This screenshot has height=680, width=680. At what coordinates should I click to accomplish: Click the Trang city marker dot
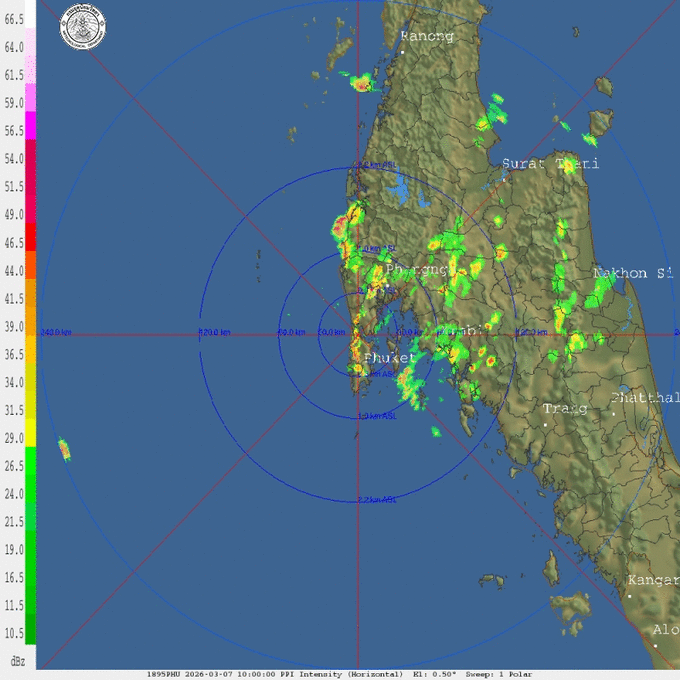545,424
